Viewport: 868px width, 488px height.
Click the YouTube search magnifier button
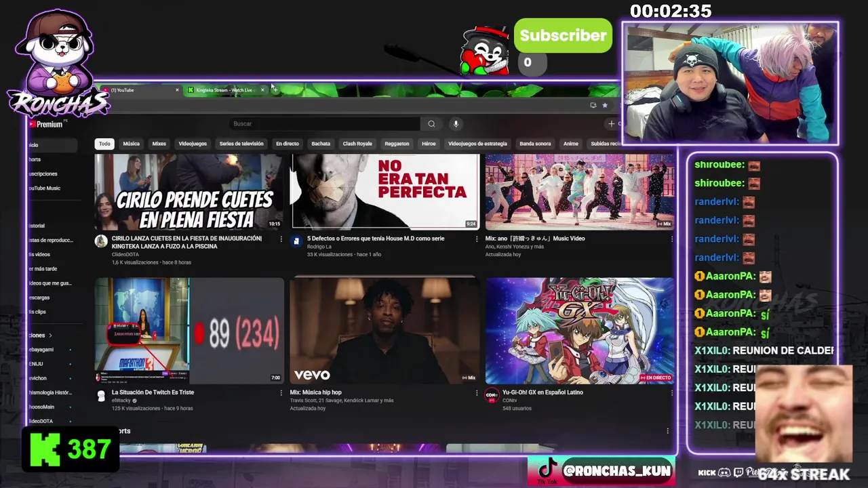pos(431,124)
